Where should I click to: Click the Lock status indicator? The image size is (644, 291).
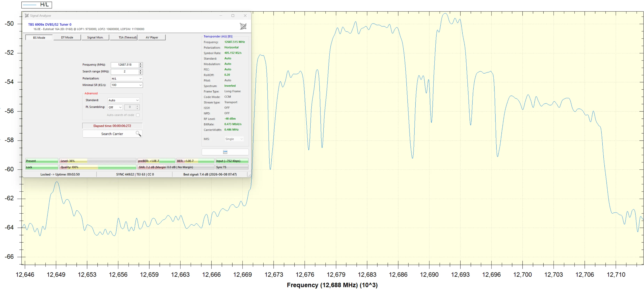point(42,167)
